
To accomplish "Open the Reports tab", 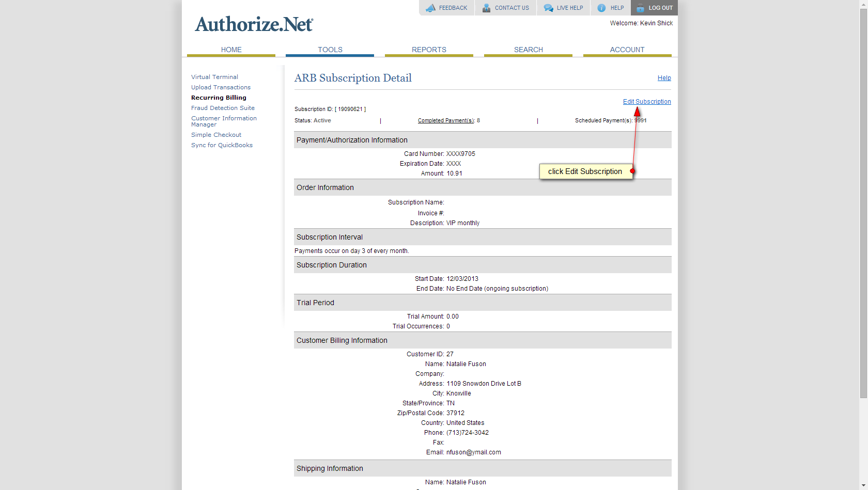I will pos(429,50).
